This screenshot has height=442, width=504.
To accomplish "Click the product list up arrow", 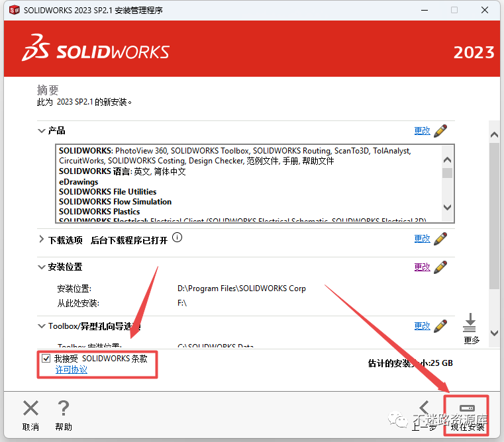I will coord(447,159).
